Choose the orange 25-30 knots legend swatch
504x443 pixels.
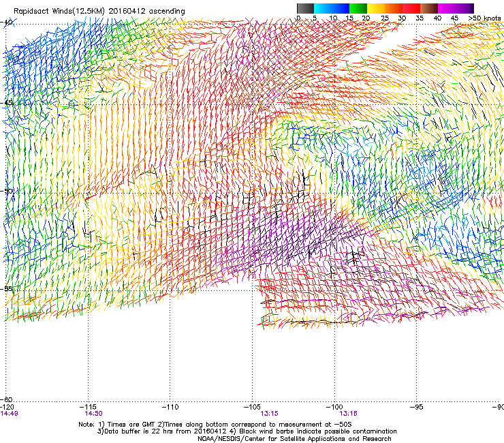tap(394, 8)
